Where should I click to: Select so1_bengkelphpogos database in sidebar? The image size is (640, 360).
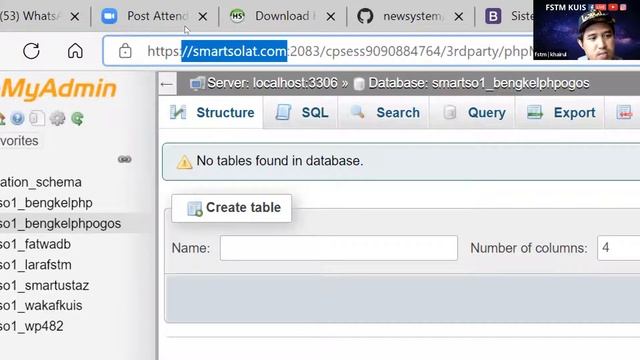coord(60,224)
